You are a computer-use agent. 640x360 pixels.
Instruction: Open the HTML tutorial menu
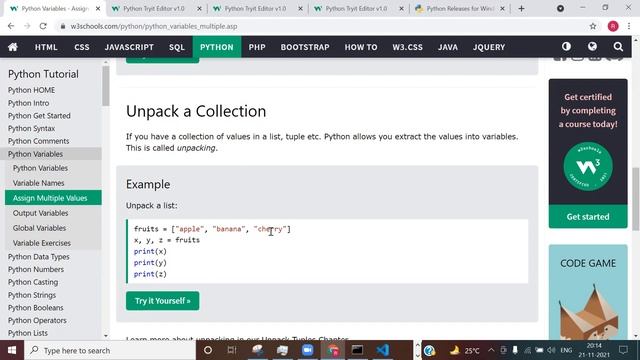[46, 47]
